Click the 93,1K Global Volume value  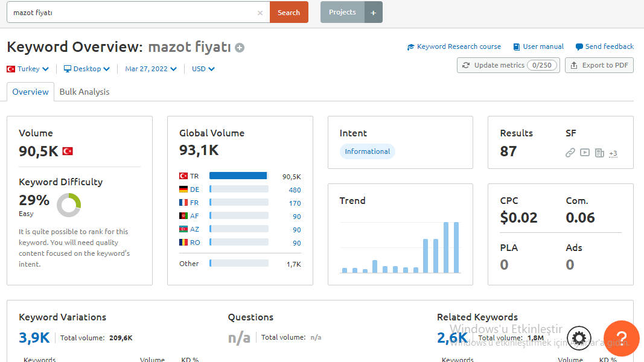(x=199, y=150)
